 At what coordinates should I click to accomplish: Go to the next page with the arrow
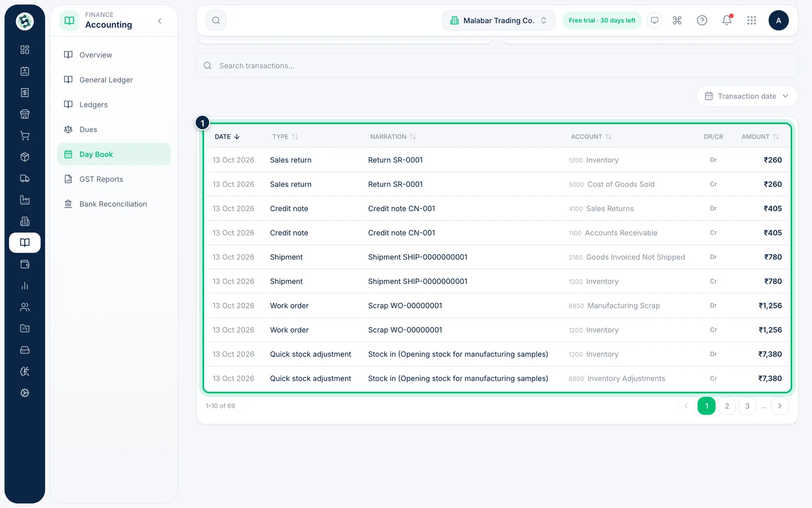(780, 406)
